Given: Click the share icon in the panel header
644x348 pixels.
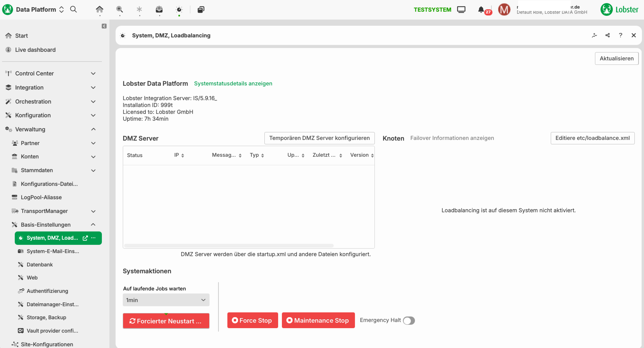Looking at the screenshot, I should [x=607, y=35].
